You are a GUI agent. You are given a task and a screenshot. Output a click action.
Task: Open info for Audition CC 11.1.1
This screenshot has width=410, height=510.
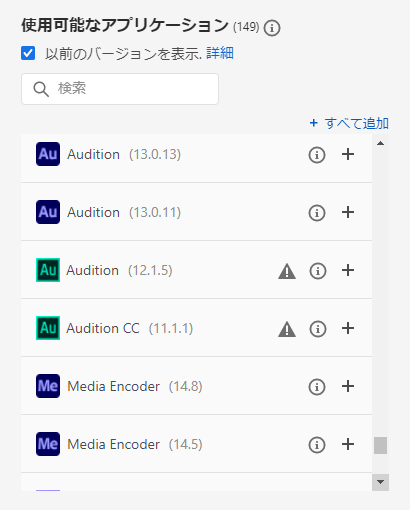(318, 329)
